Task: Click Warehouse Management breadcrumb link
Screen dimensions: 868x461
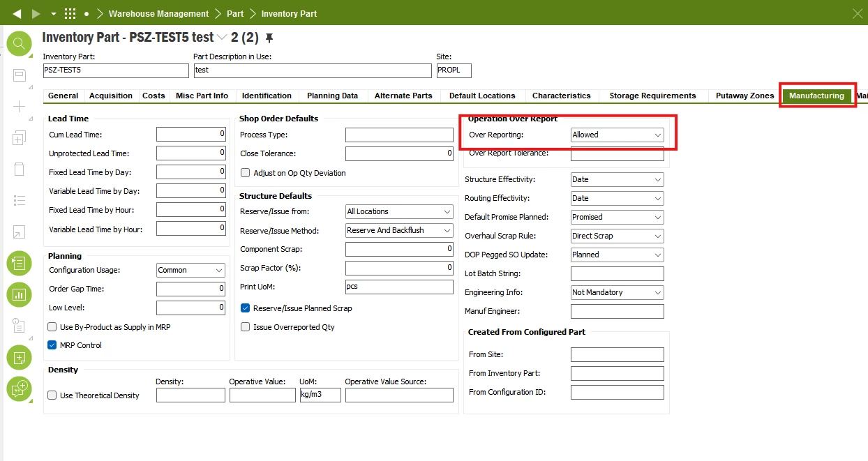Action: point(159,13)
